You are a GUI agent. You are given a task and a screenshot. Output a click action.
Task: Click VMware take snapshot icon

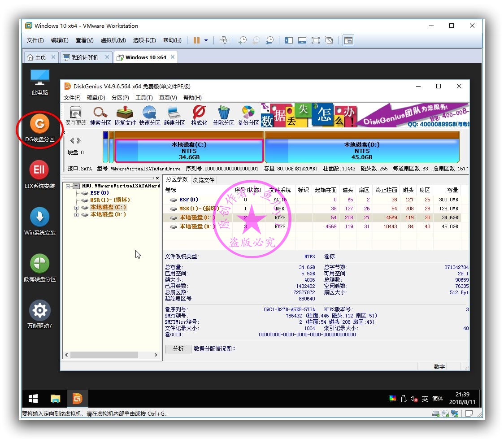point(242,40)
